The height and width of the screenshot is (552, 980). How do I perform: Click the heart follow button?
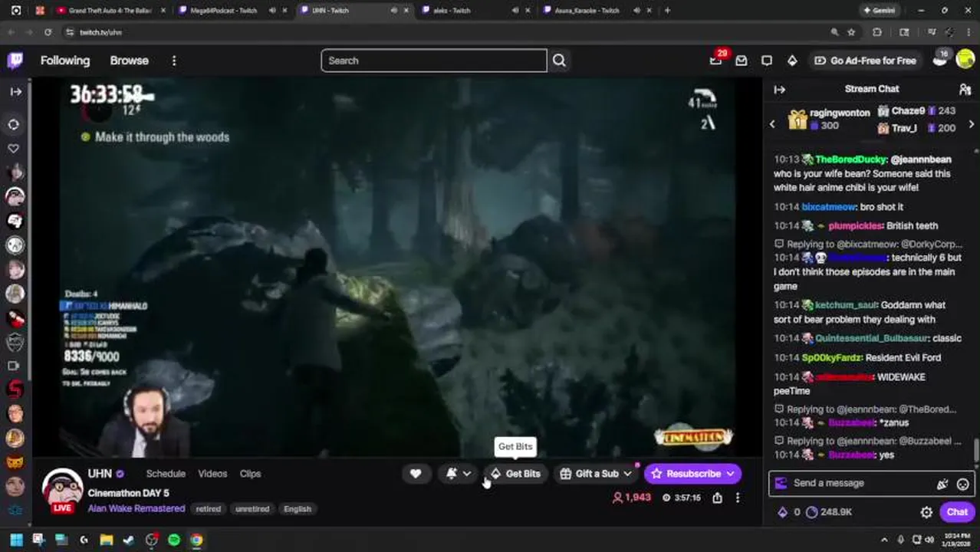point(416,474)
